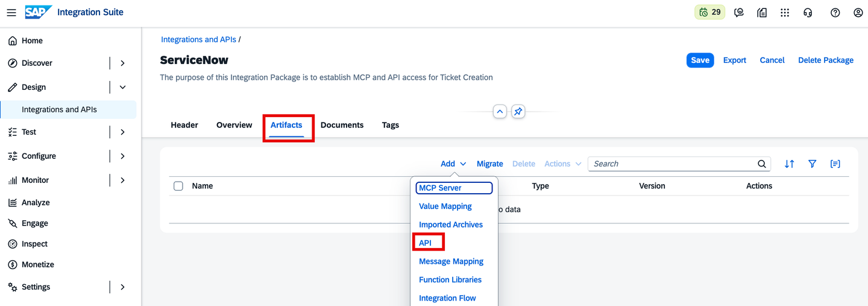Image resolution: width=868 pixels, height=306 pixels.
Task: Open the hamburger navigation menu
Action: pyautogui.click(x=11, y=12)
